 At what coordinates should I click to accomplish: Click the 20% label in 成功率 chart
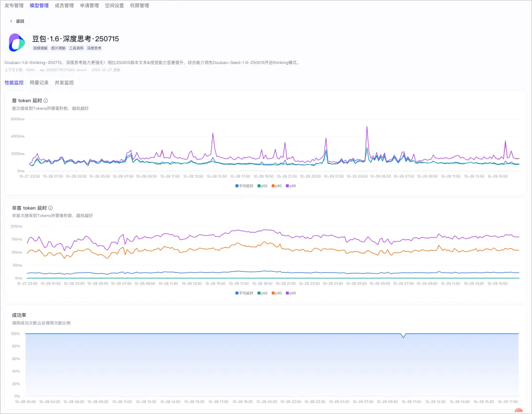coord(16,384)
